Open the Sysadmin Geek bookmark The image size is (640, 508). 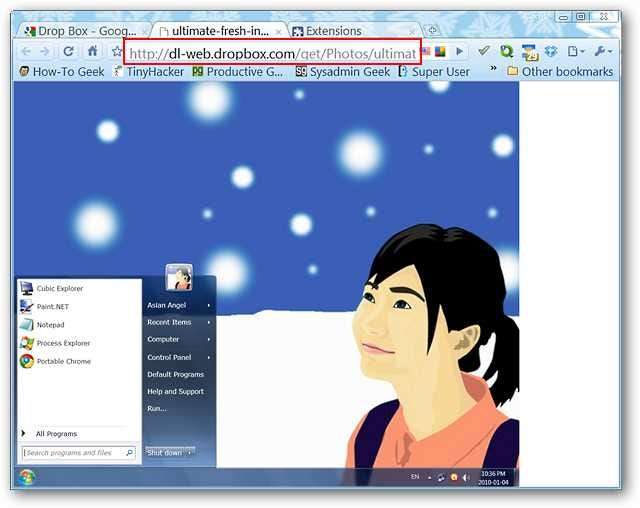coord(342,72)
